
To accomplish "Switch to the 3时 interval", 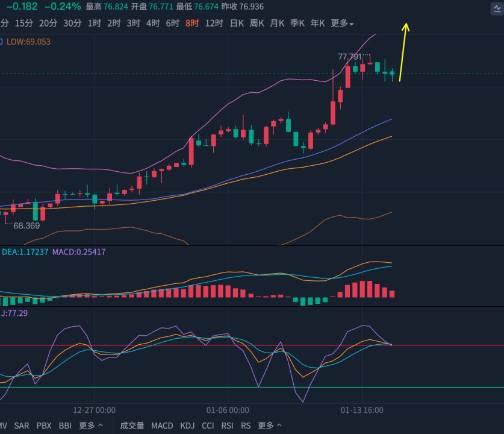I will tap(134, 23).
